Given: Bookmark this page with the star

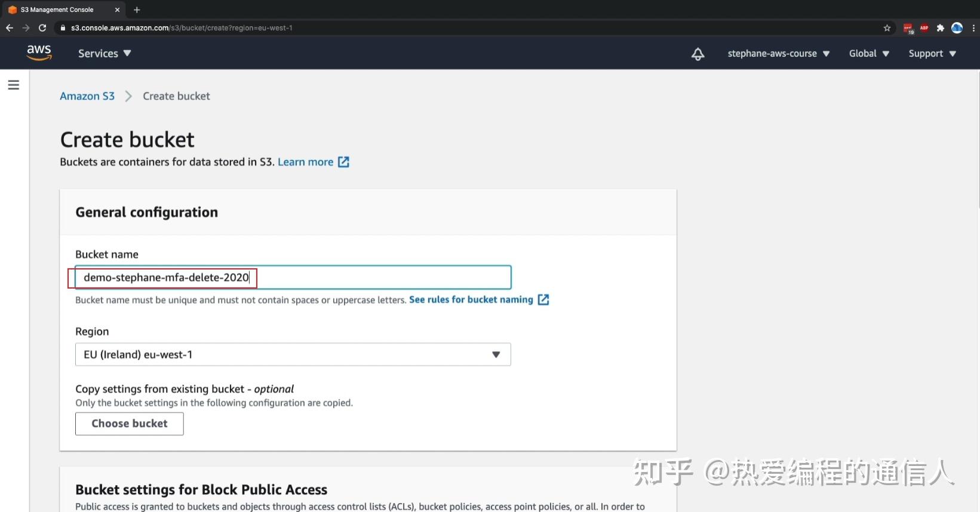Looking at the screenshot, I should click(x=887, y=27).
